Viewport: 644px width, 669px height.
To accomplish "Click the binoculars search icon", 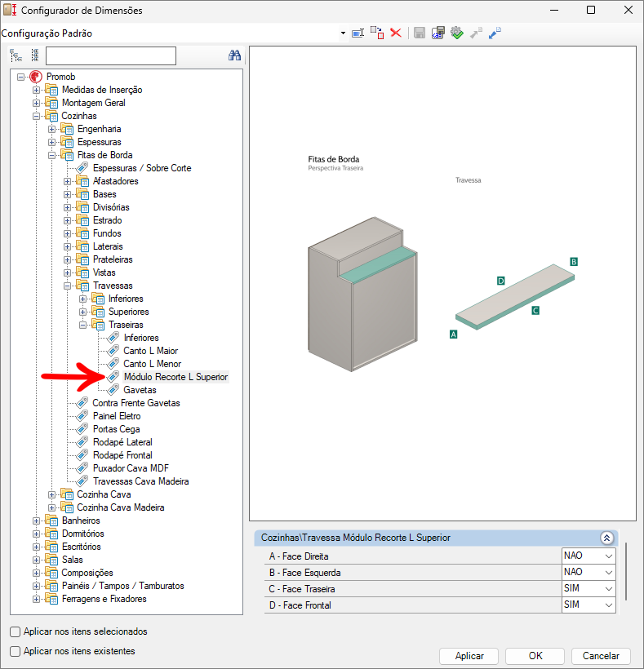I will pyautogui.click(x=234, y=55).
